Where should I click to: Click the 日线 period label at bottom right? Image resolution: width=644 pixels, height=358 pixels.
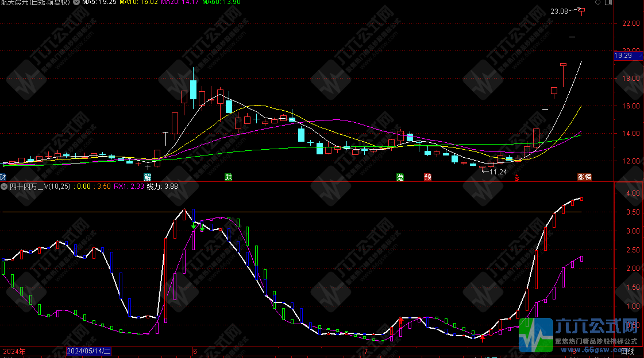pos(628,351)
